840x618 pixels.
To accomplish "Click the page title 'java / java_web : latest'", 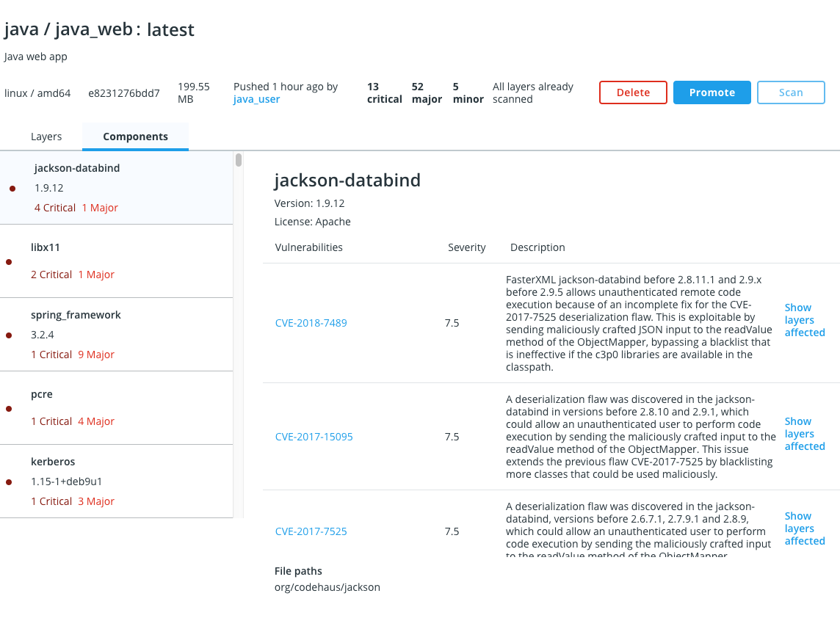I will [99, 29].
